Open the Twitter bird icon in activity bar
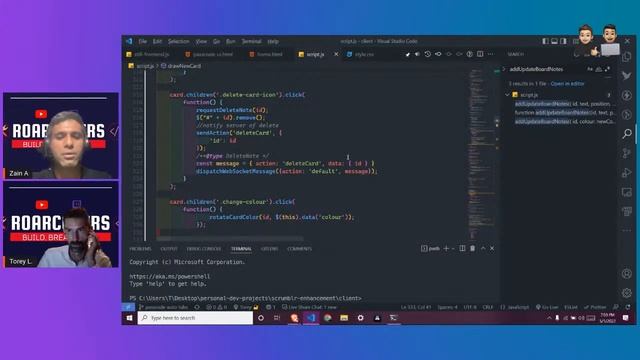The height and width of the screenshot is (360, 640). point(627,76)
